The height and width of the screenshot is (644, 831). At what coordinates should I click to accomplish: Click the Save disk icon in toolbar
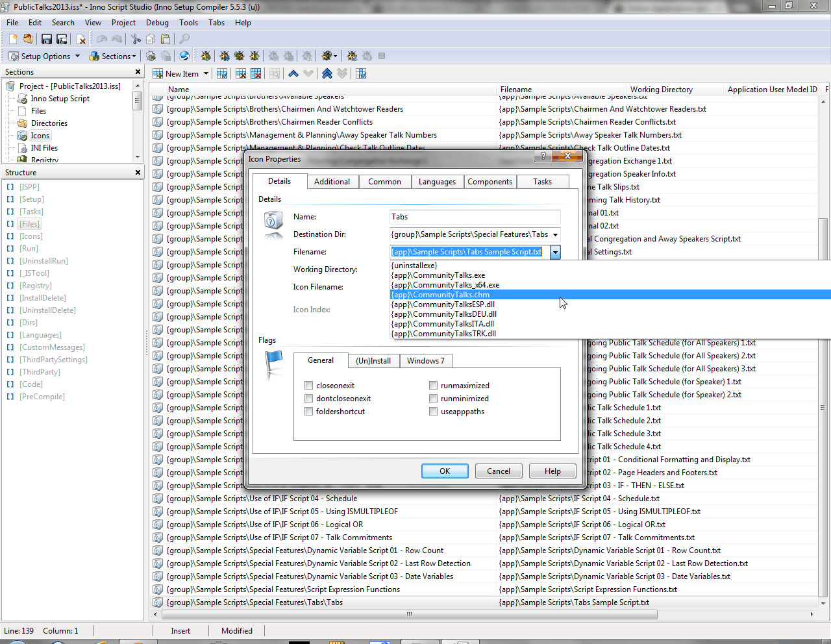click(x=47, y=40)
